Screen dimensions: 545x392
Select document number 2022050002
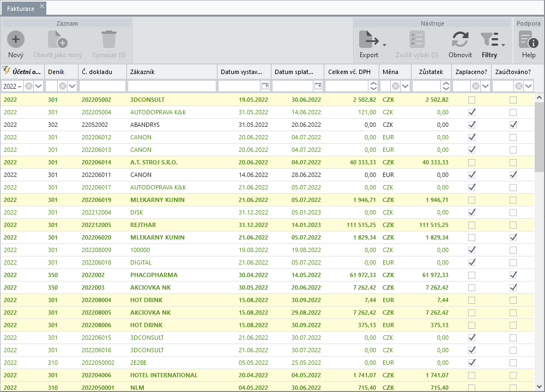pos(98,363)
